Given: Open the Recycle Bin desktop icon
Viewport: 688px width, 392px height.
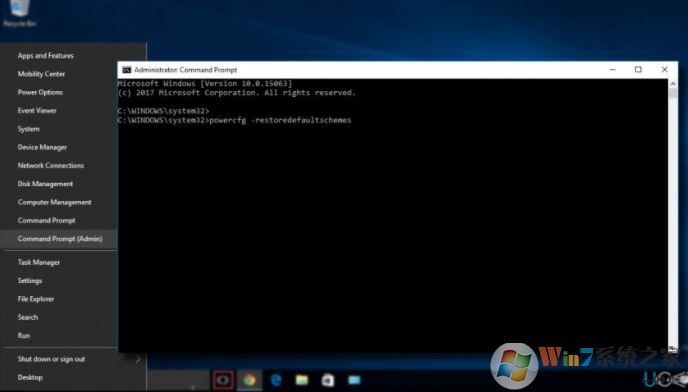Looking at the screenshot, I should tap(19, 13).
